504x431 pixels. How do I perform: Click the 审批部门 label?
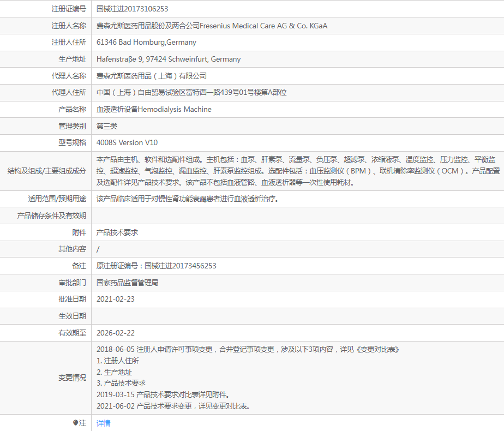point(73,283)
